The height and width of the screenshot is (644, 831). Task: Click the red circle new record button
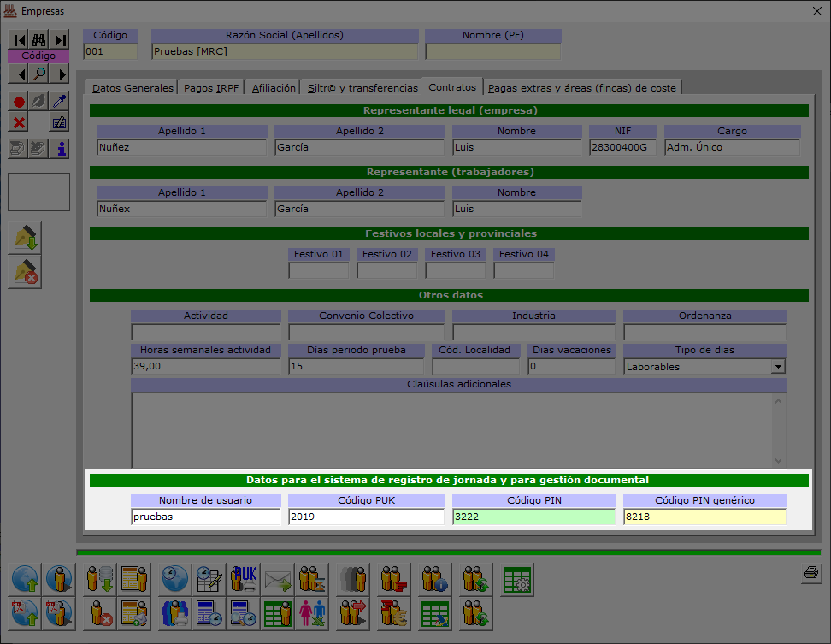click(18, 101)
